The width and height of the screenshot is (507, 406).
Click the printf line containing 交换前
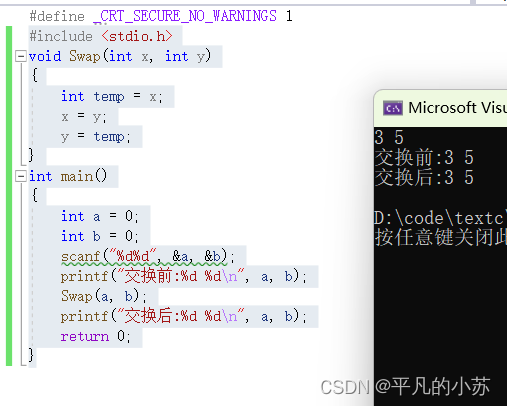tap(183, 277)
